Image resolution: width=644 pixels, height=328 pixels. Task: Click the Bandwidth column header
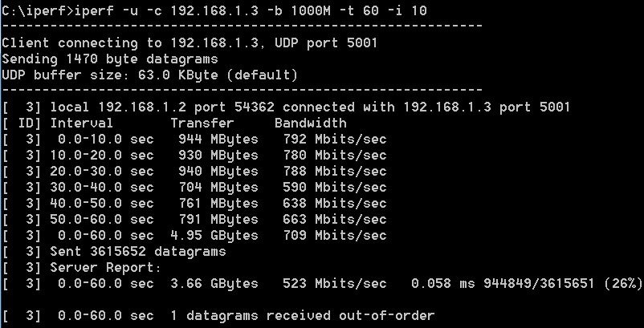pyautogui.click(x=311, y=123)
